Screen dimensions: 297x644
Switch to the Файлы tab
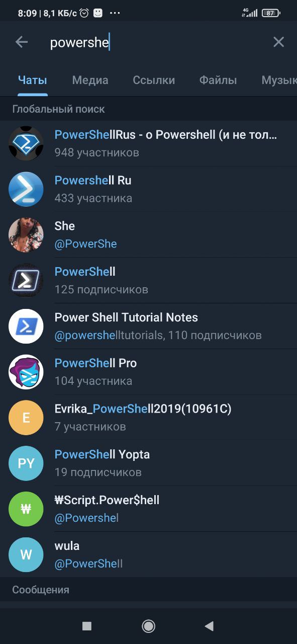[218, 80]
